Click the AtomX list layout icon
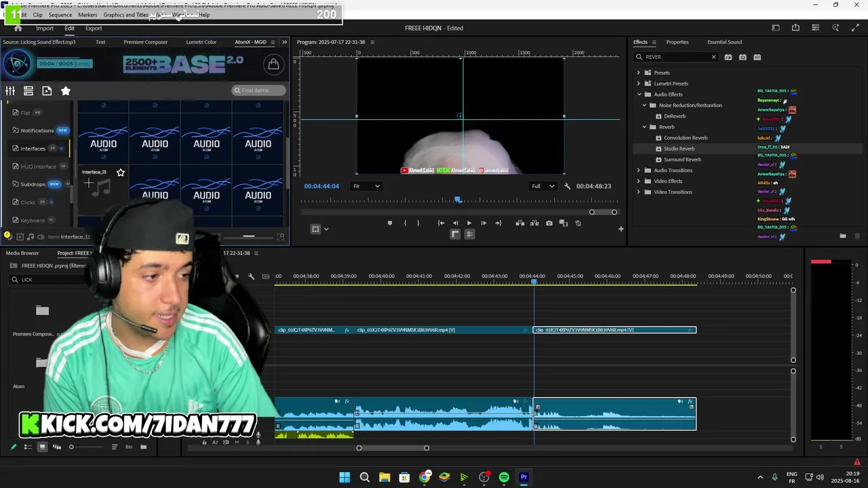This screenshot has height=488, width=868. 28,91
